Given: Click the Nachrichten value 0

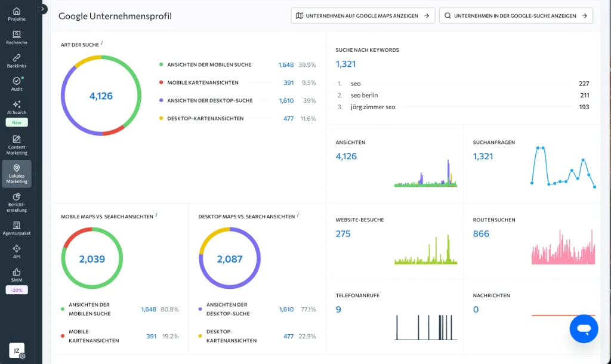Looking at the screenshot, I should click(476, 310).
